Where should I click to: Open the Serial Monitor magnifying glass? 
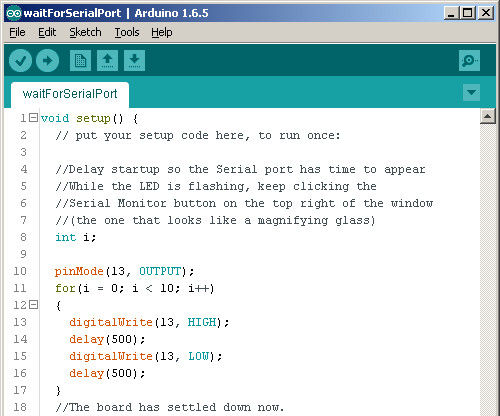pos(469,61)
